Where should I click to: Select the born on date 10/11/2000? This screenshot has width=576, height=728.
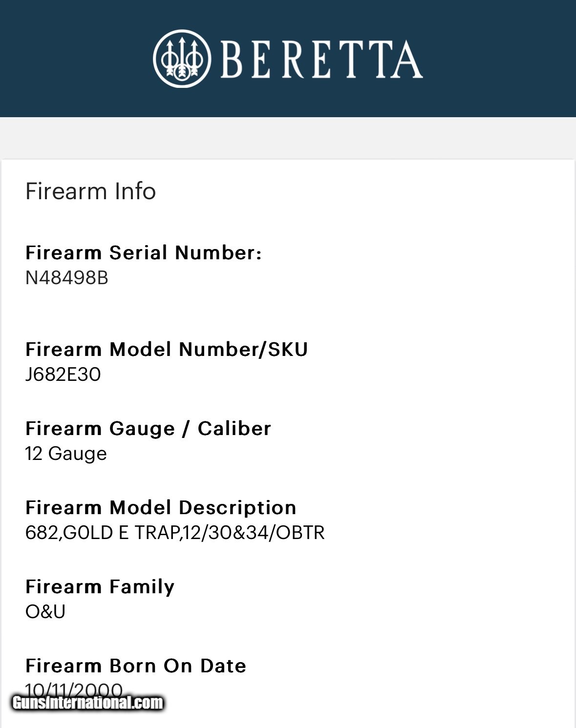click(73, 687)
